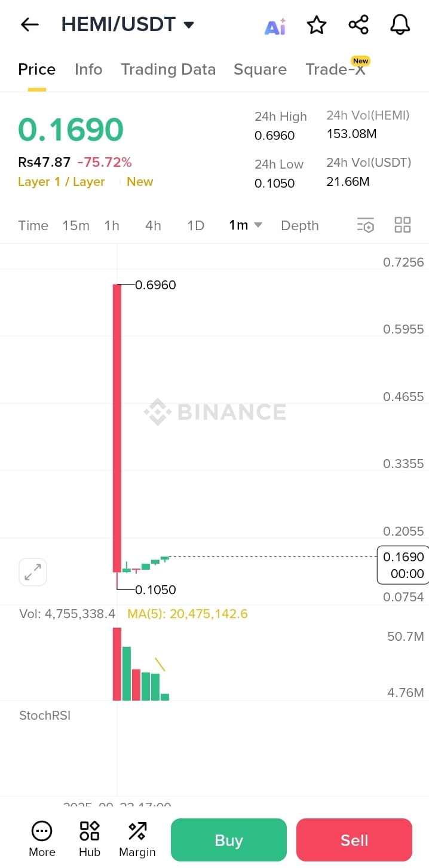
Task: Tap the red Sell button
Action: point(354,840)
